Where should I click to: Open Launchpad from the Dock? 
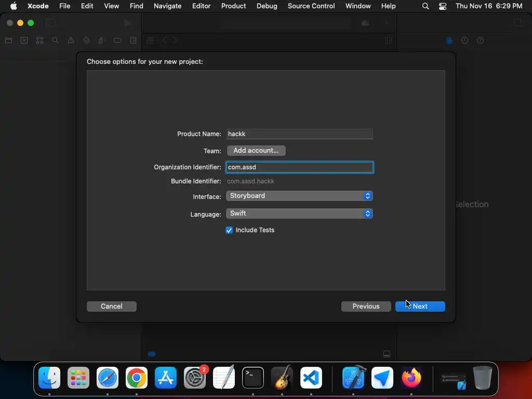[78, 378]
